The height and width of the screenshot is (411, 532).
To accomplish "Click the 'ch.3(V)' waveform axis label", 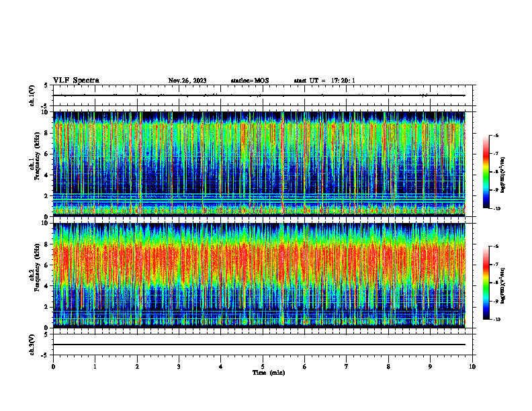I will point(32,345).
